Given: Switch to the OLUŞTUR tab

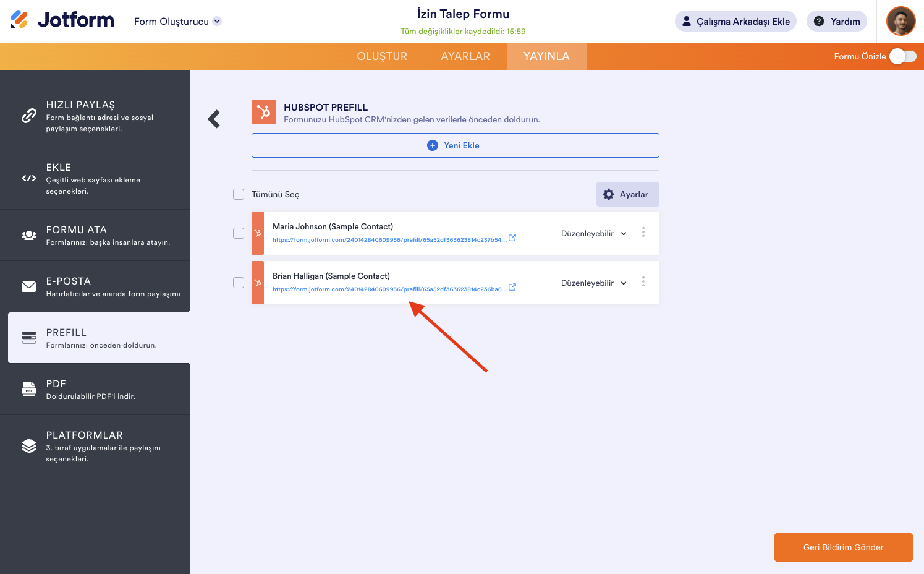Looking at the screenshot, I should click(382, 56).
